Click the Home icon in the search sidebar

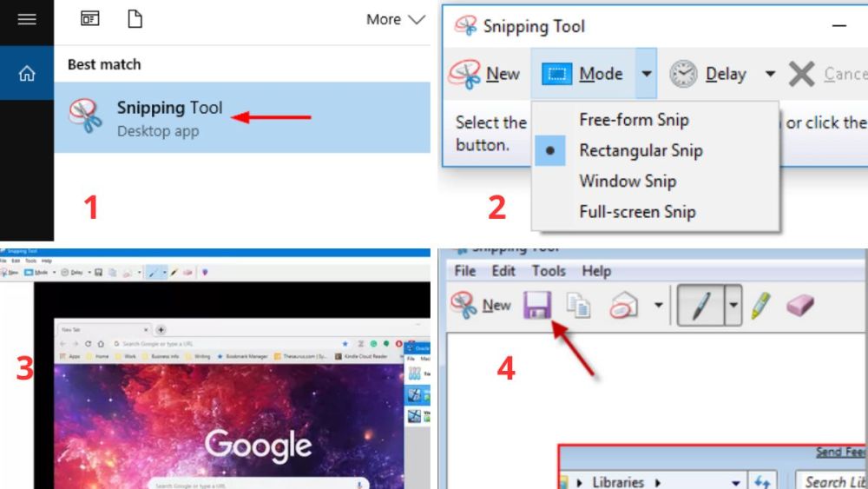pos(27,73)
